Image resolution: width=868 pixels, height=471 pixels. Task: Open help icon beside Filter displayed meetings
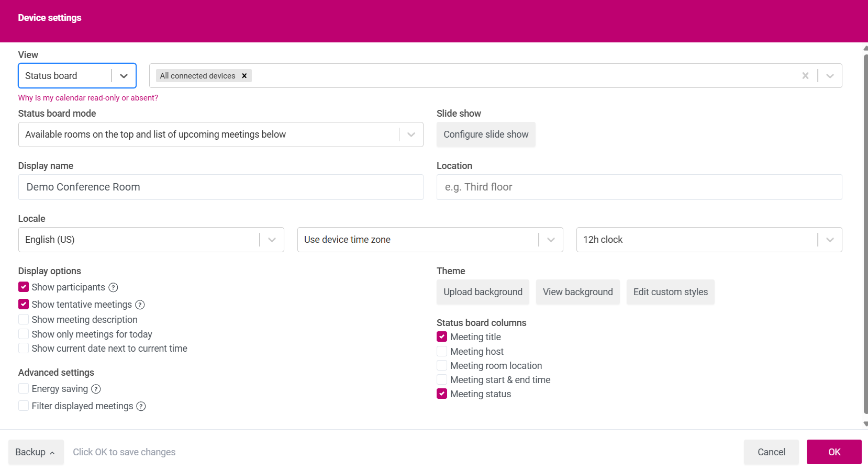(x=141, y=406)
